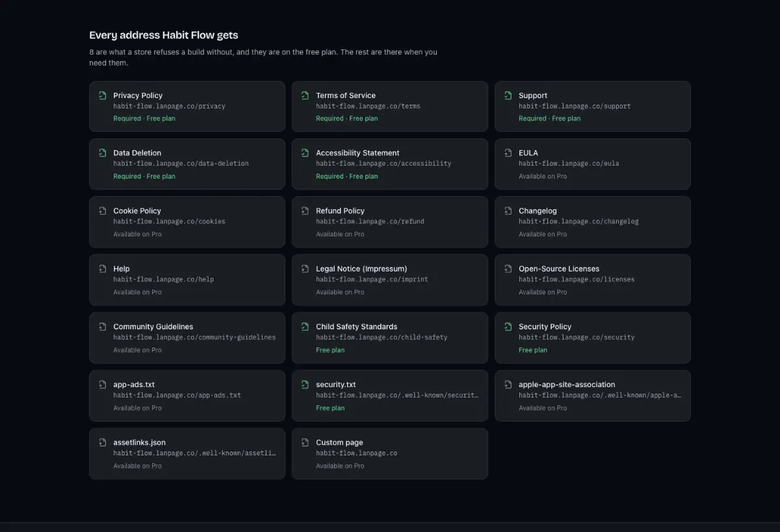Select the security.txt title

click(336, 385)
